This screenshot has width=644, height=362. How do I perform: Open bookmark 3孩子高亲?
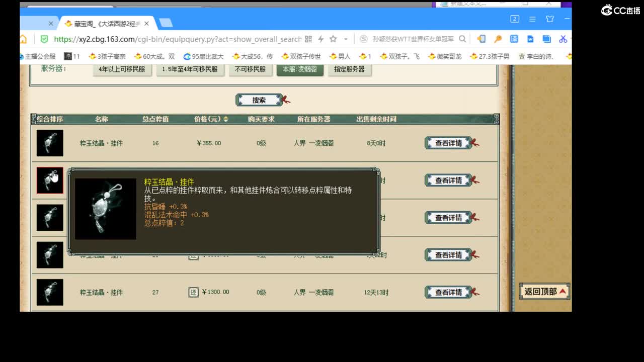pyautogui.click(x=107, y=56)
